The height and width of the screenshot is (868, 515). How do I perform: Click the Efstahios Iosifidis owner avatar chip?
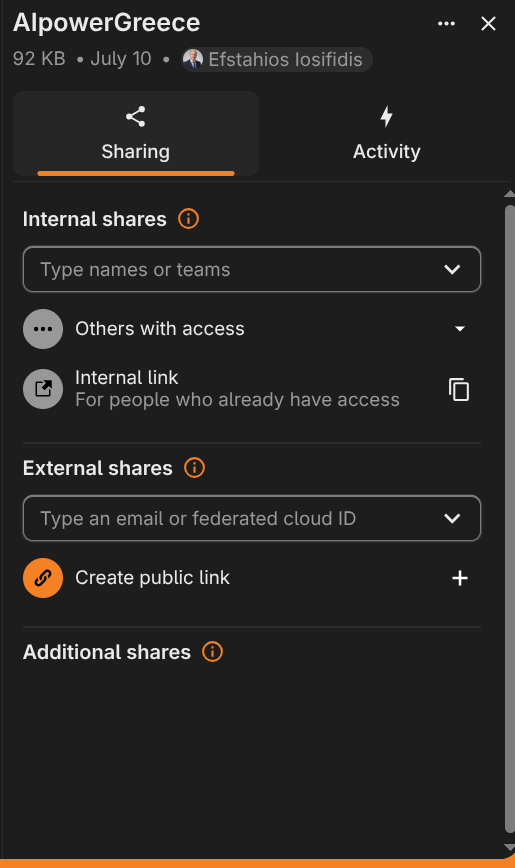point(277,59)
